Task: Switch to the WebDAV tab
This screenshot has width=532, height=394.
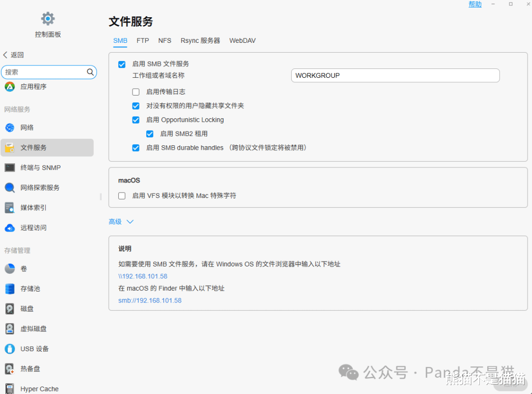Action: coord(242,41)
